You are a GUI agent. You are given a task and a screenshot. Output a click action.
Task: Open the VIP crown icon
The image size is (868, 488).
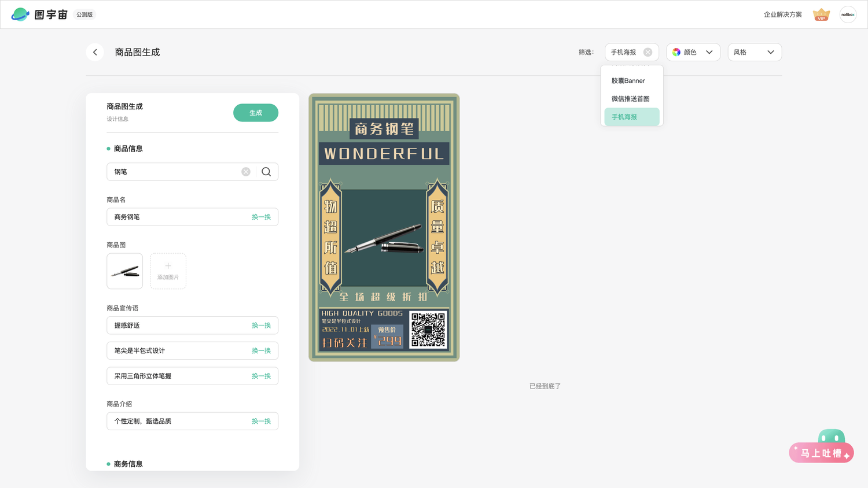[x=821, y=14]
